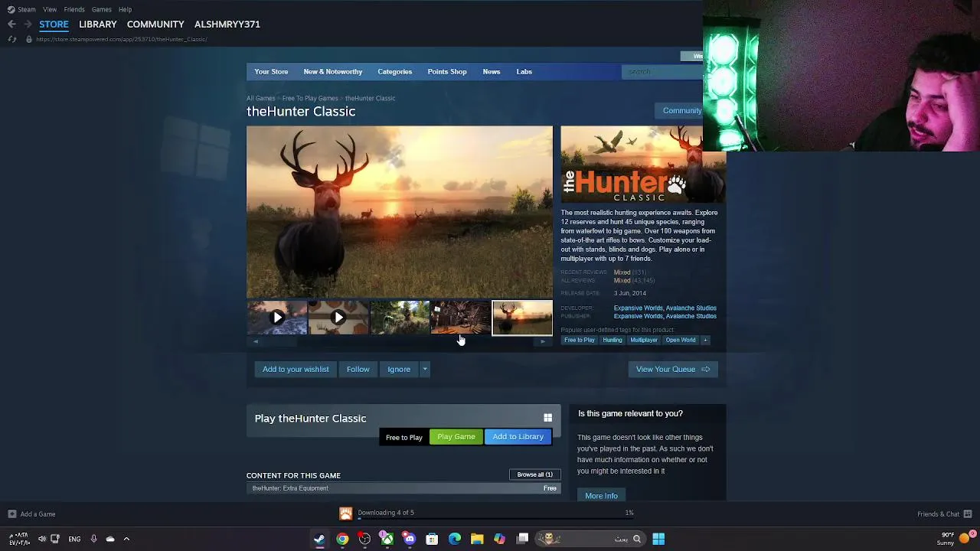Select the Multiplayer tag
The height and width of the screenshot is (551, 980).
coord(644,341)
